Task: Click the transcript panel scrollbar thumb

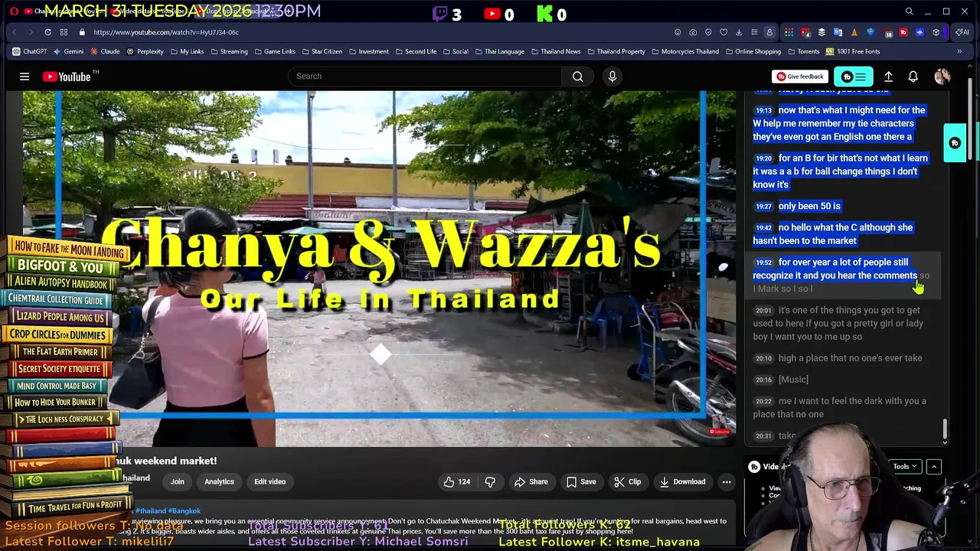Action: [x=944, y=429]
